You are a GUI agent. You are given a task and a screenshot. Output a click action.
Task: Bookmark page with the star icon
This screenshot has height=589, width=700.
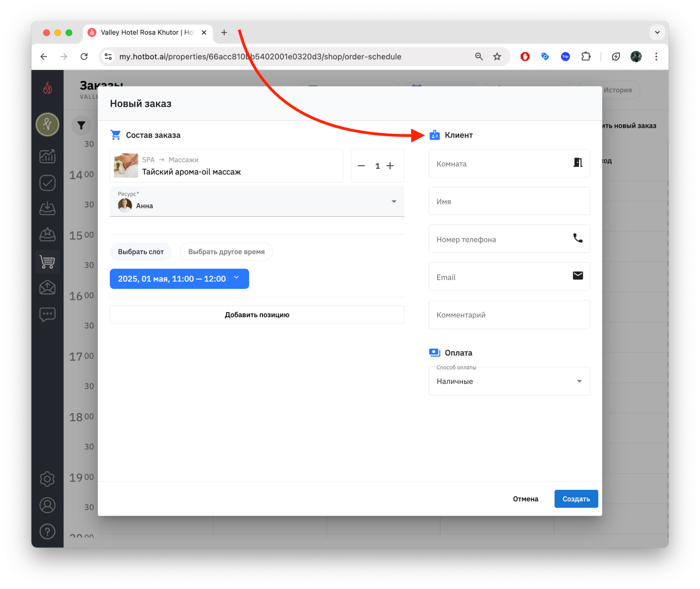tap(497, 56)
